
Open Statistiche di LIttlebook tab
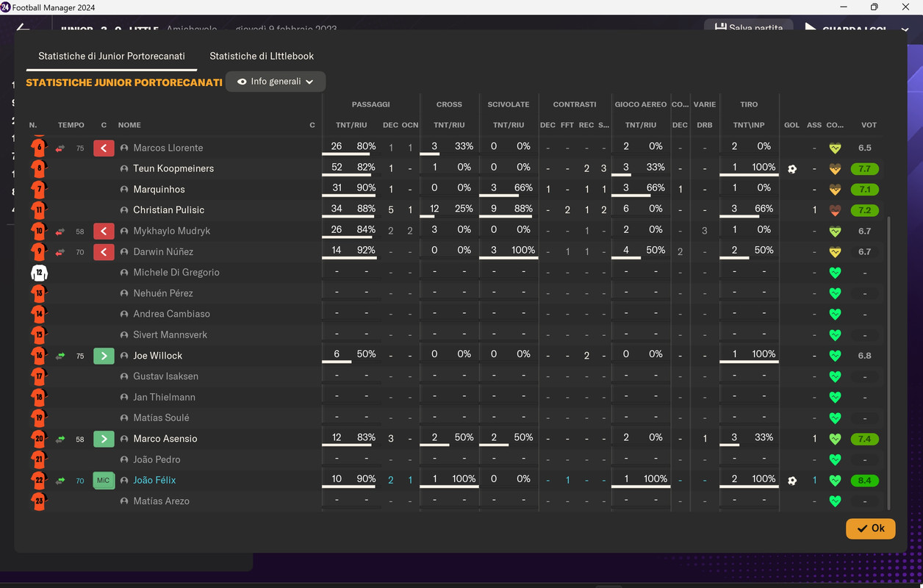tap(262, 56)
